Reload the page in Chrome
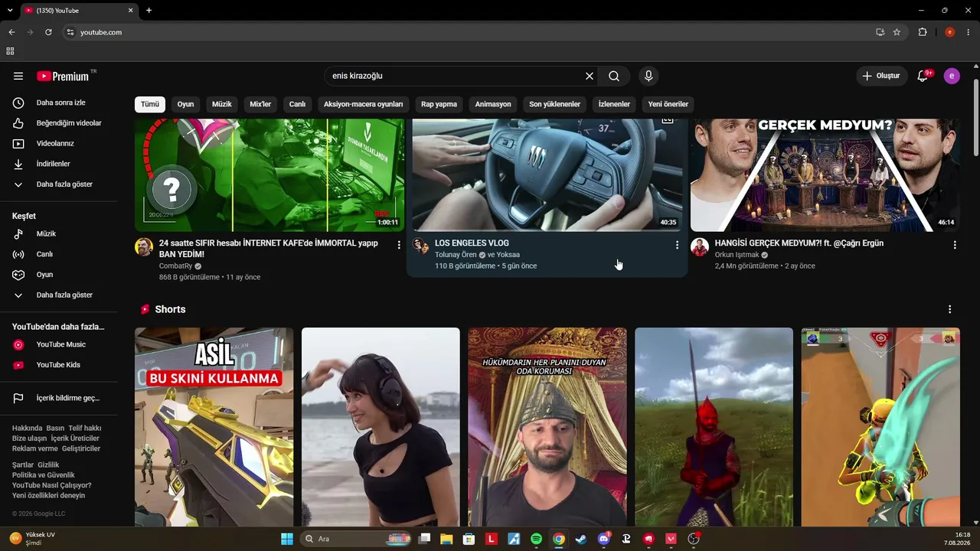 click(x=48, y=32)
